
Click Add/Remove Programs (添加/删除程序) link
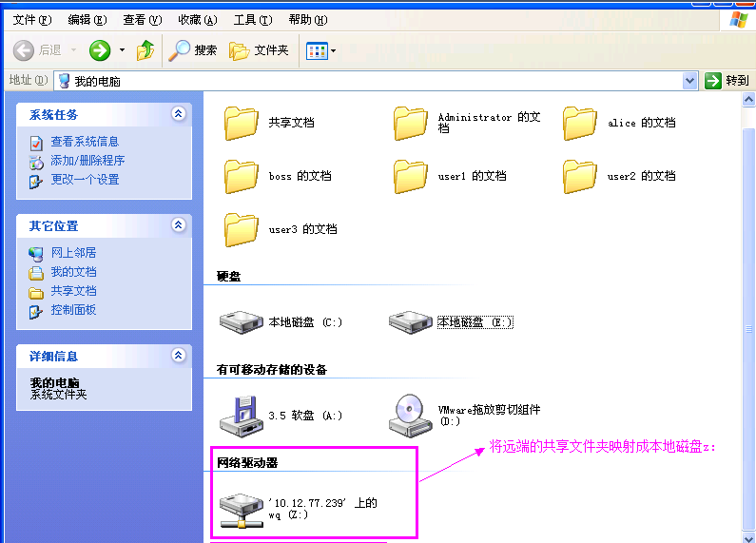coord(87,161)
